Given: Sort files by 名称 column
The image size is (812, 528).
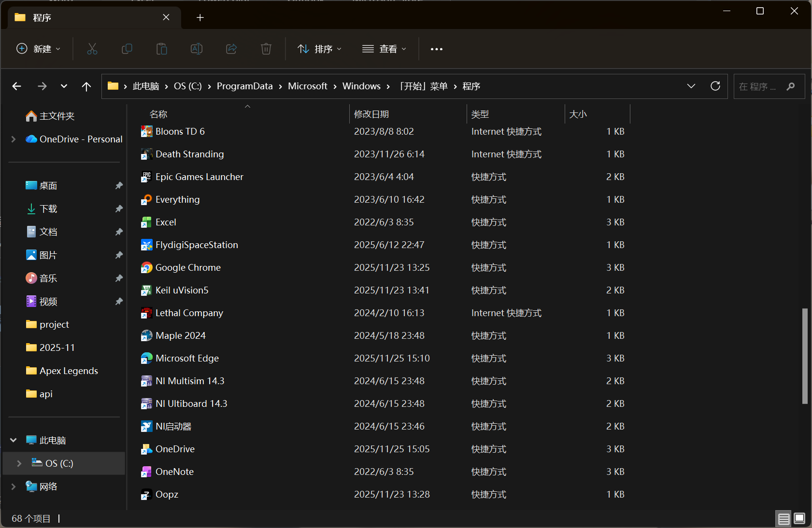Looking at the screenshot, I should [158, 114].
